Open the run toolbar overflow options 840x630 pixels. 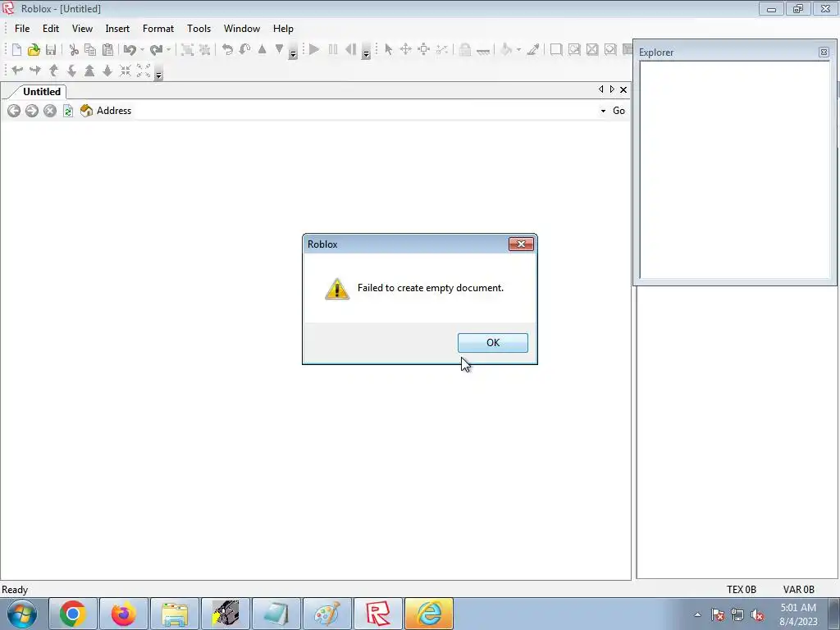point(367,53)
